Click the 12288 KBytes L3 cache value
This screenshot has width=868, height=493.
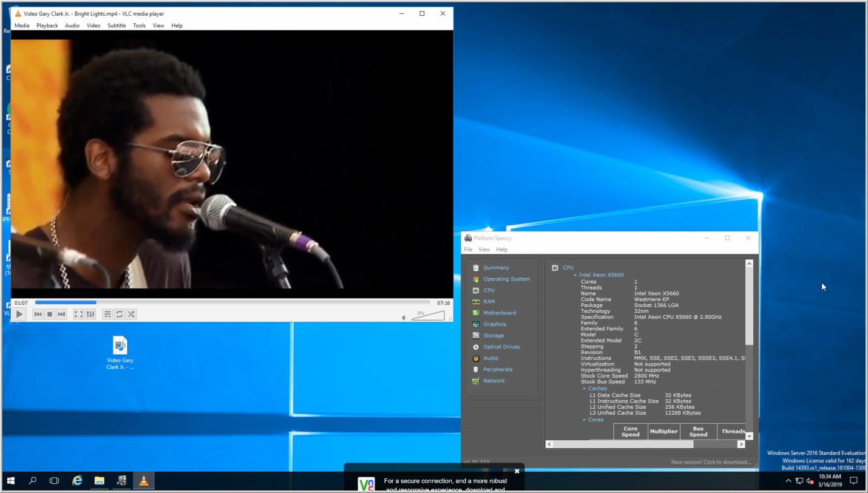tap(683, 413)
